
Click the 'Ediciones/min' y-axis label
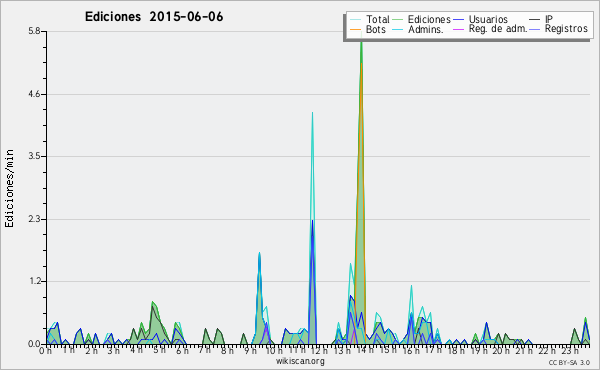click(9, 188)
